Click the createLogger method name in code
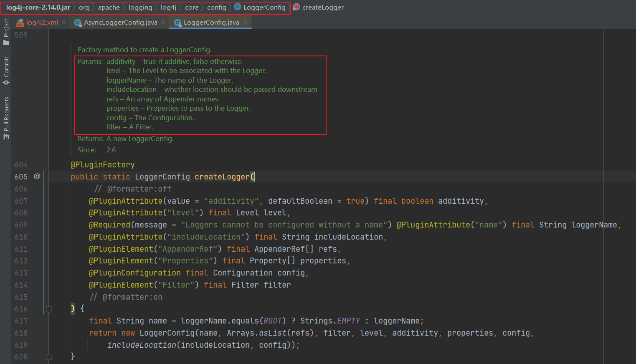Image resolution: width=636 pixels, height=364 pixels. [222, 177]
